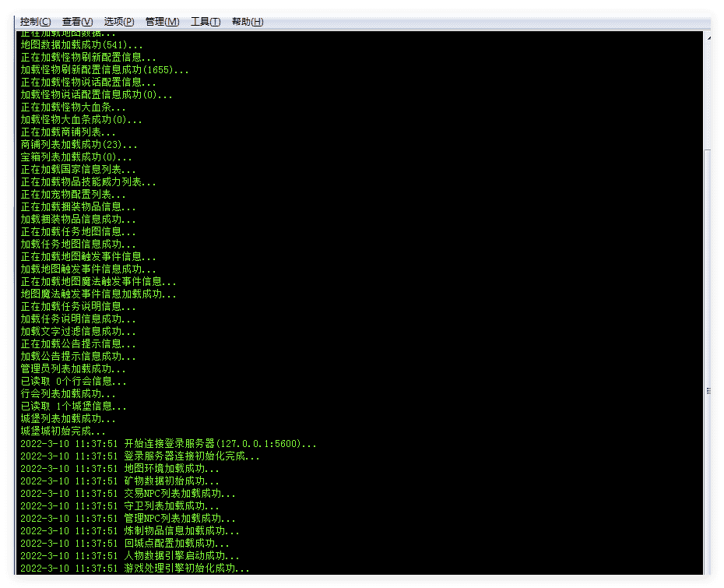This screenshot has width=724, height=588.
Task: Click log line 矿物数据初始成功...
Action: [x=120, y=481]
